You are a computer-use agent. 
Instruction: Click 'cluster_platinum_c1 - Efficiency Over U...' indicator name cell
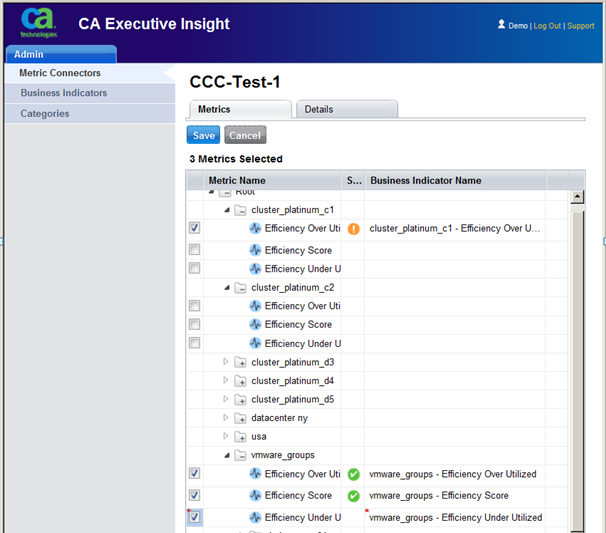[x=454, y=229]
